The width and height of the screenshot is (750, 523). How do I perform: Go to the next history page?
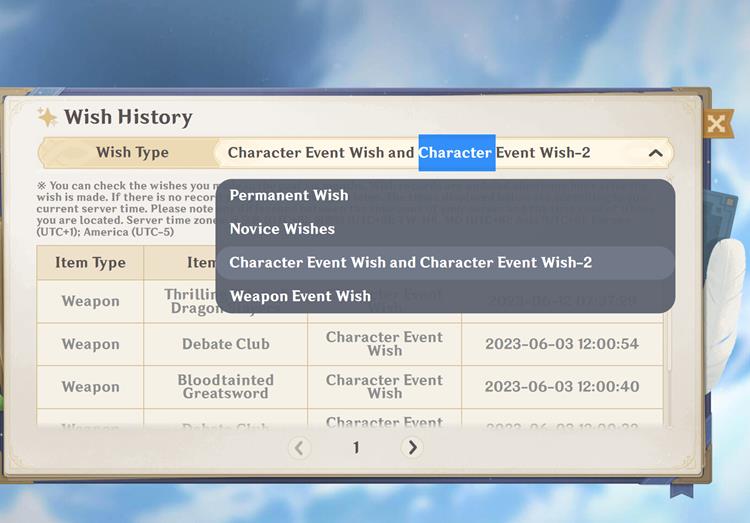tap(412, 447)
